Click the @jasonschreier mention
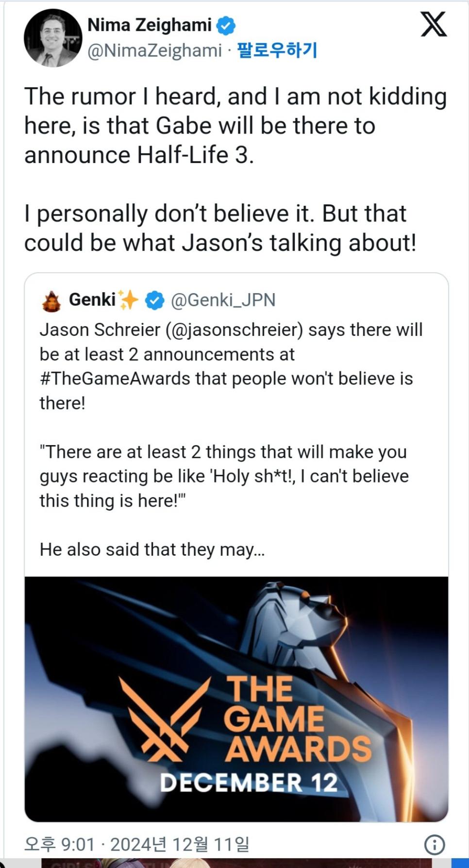Viewport: 469px width, 868px height. (234, 330)
